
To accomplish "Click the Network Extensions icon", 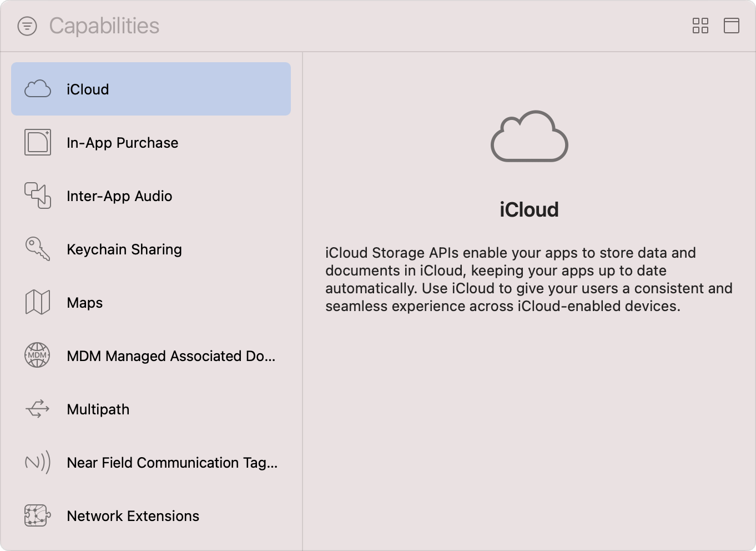I will click(x=37, y=515).
